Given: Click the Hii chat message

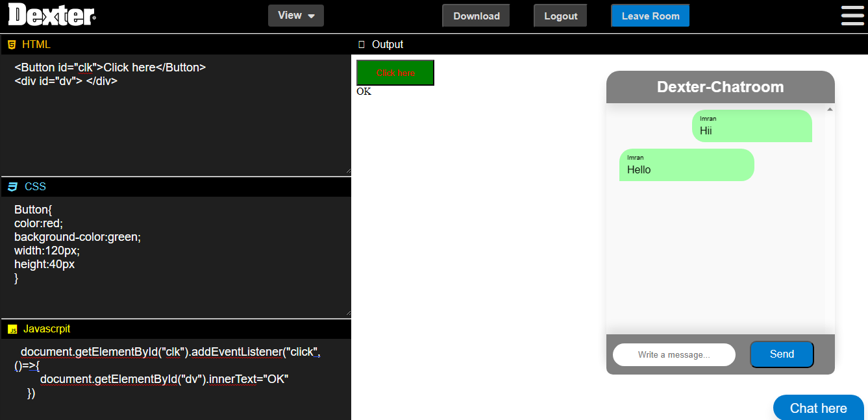Looking at the screenshot, I should coord(752,126).
